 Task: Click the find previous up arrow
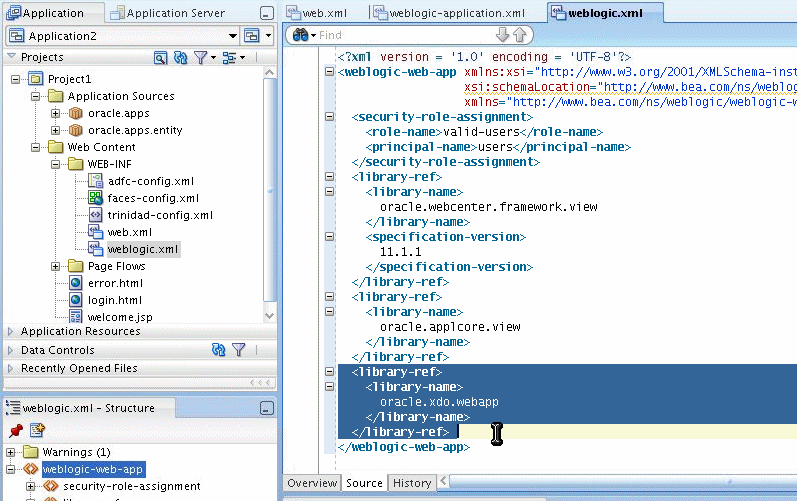pos(519,35)
